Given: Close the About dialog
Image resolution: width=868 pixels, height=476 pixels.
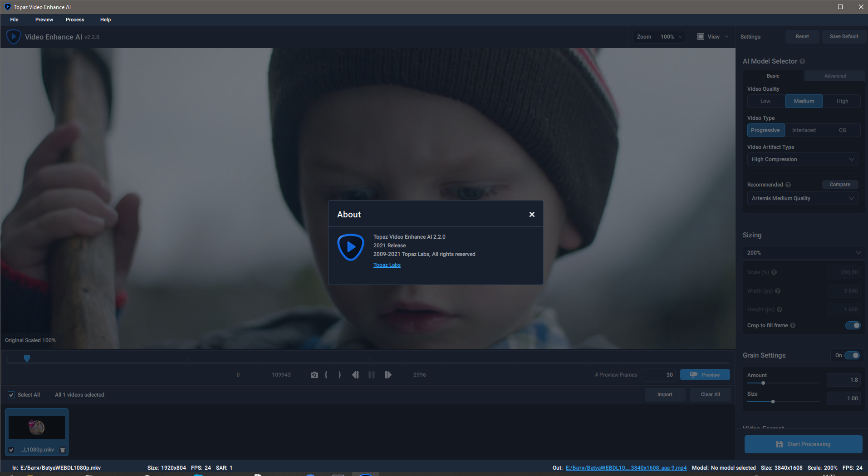Looking at the screenshot, I should pyautogui.click(x=532, y=214).
